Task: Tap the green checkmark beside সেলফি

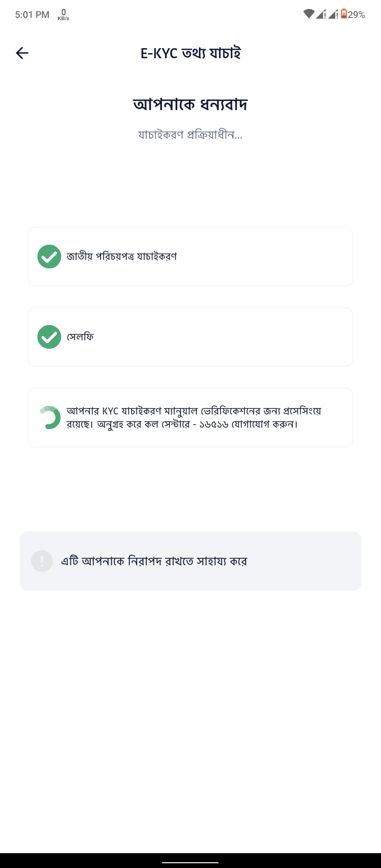Action: tap(49, 337)
